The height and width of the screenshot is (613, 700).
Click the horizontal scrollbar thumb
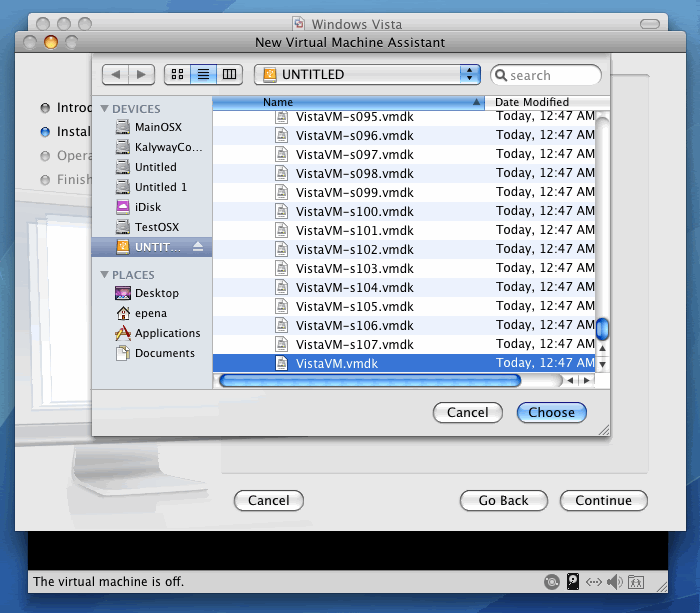(370, 380)
